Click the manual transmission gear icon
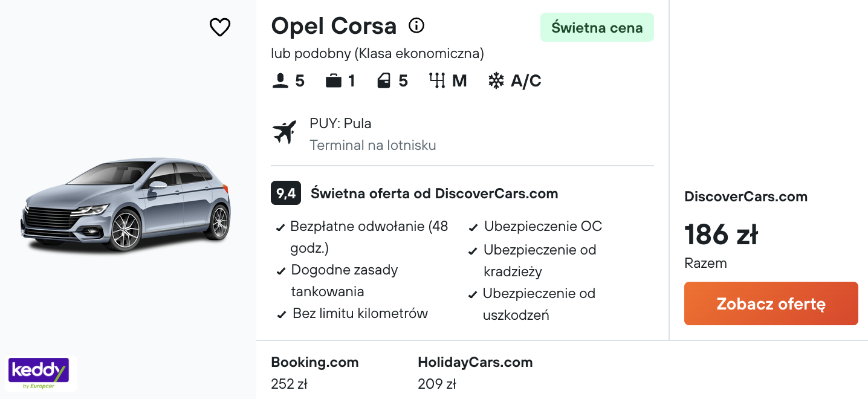The width and height of the screenshot is (868, 399). coord(436,81)
